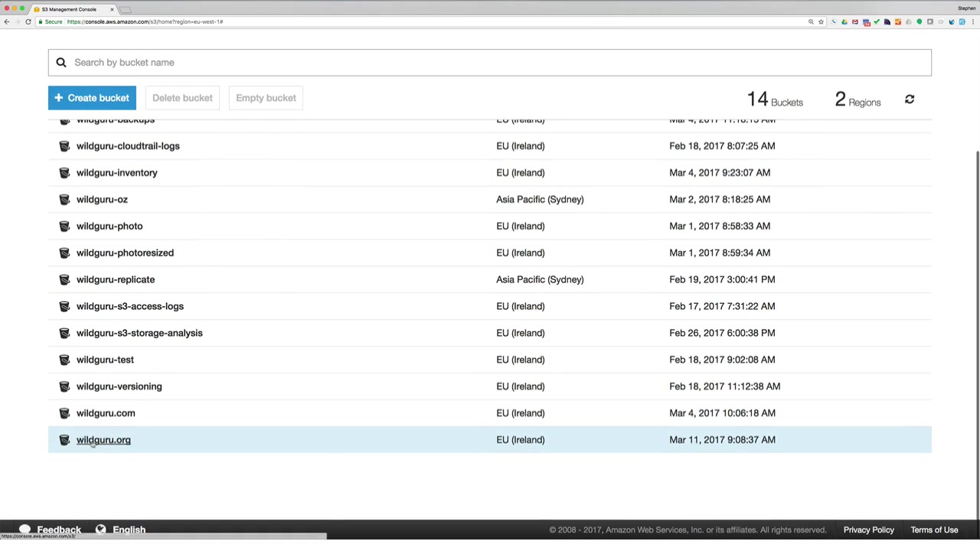Open the wildguru-test bucket
The height and width of the screenshot is (551, 980).
[105, 360]
